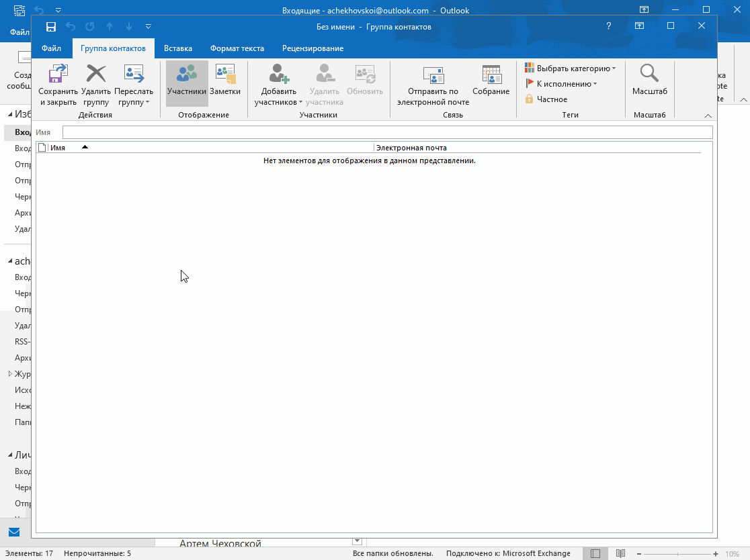
Task: Collapse the contact group ribbon
Action: point(708,115)
